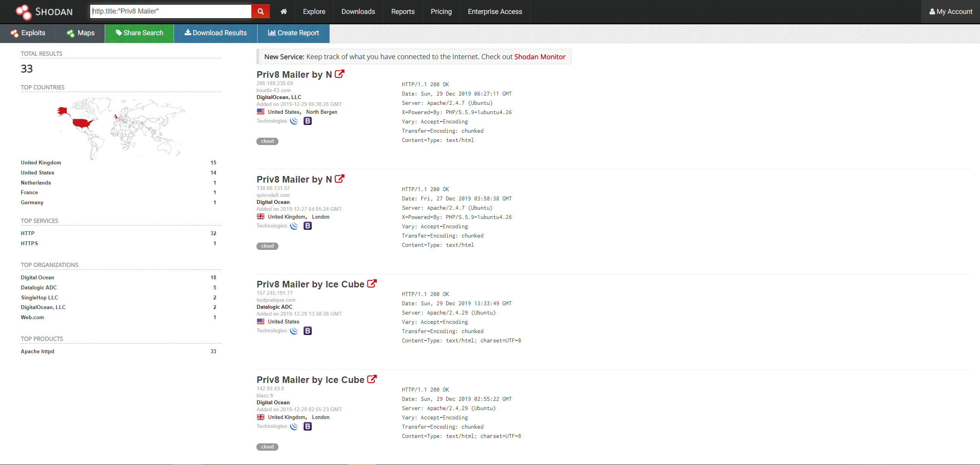This screenshot has height=465, width=980.
Task: Filter by HTTPS service
Action: pos(29,243)
